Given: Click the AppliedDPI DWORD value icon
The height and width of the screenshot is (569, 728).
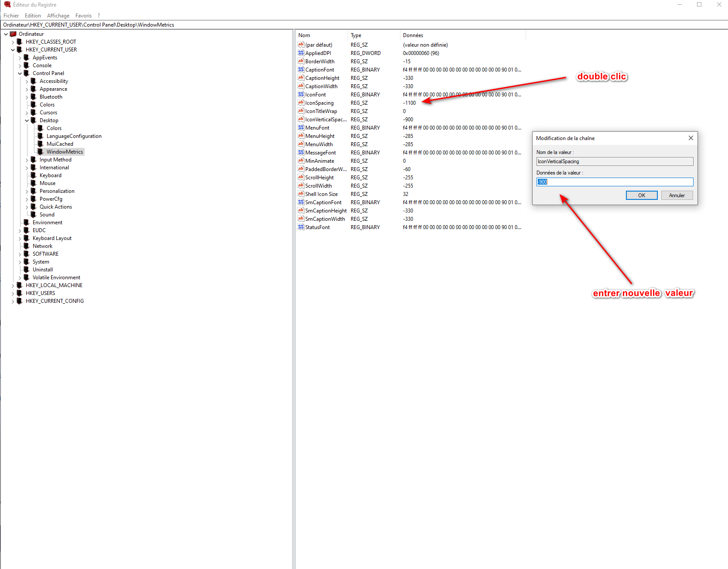Looking at the screenshot, I should coord(301,53).
